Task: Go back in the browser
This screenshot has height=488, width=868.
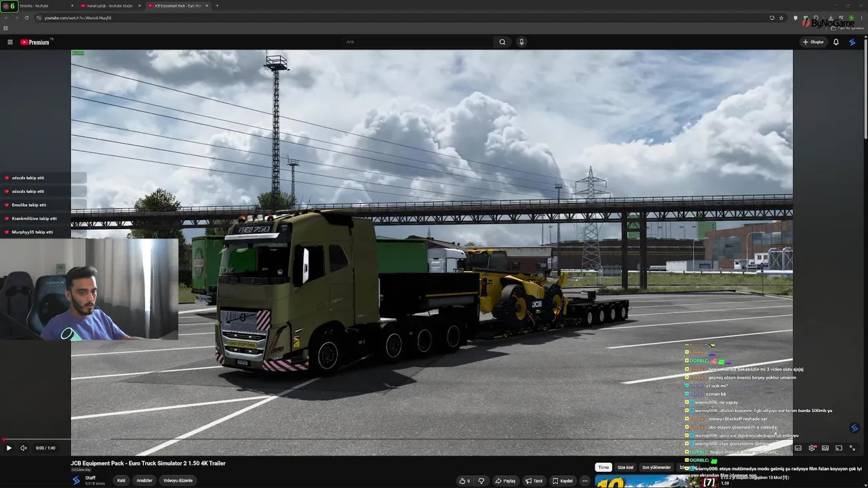Action: (x=6, y=18)
